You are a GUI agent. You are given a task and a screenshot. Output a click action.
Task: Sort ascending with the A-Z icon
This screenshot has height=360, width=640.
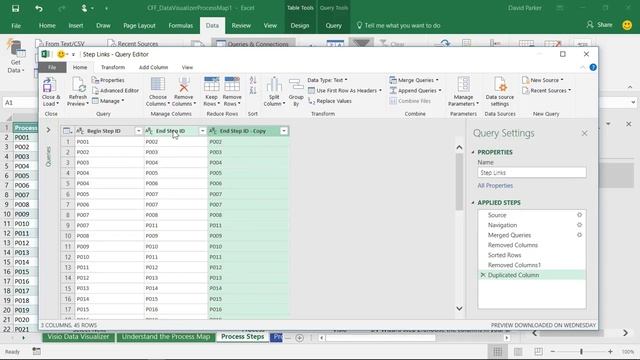pos(253,80)
